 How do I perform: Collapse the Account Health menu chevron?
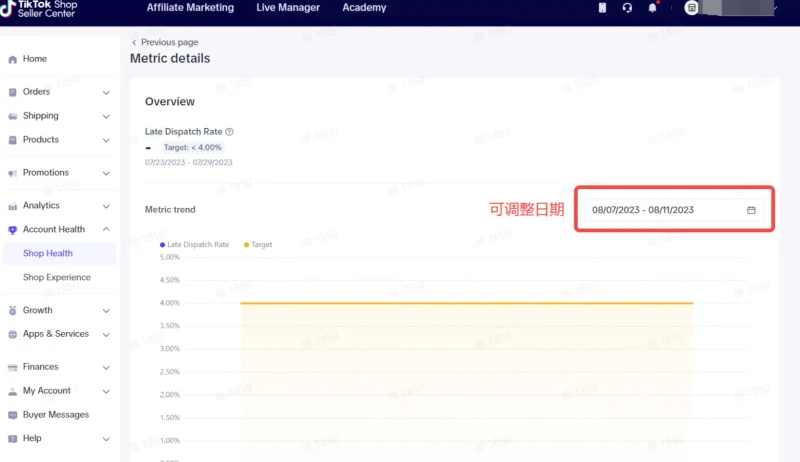click(106, 229)
